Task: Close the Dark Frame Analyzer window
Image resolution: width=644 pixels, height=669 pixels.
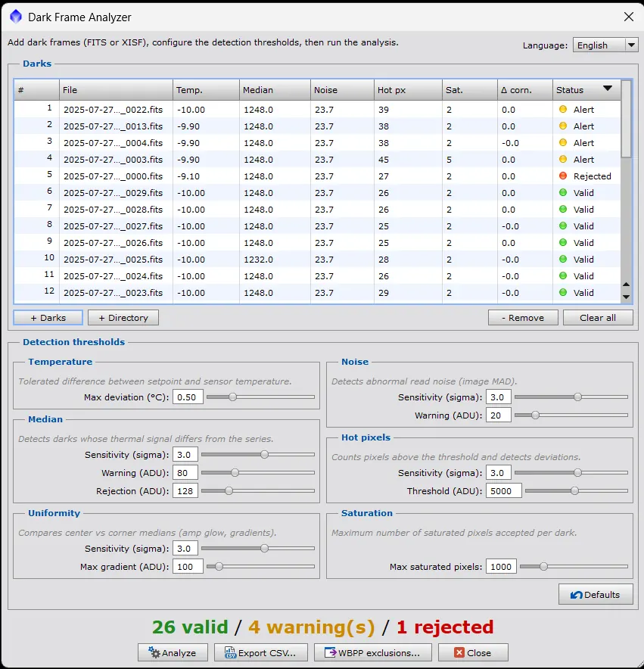Action: (628, 17)
